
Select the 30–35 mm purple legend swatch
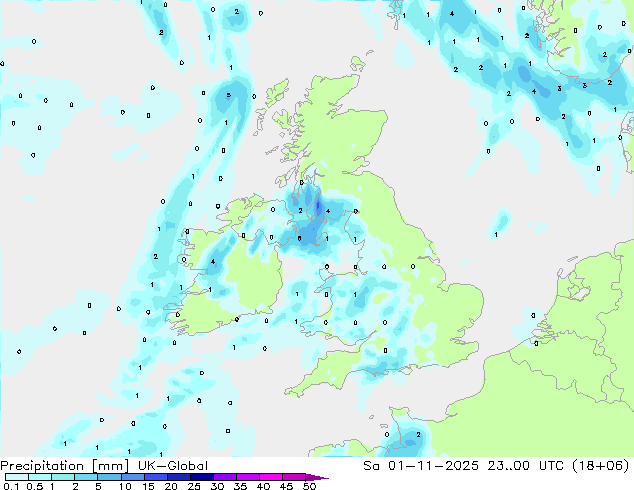(224, 477)
